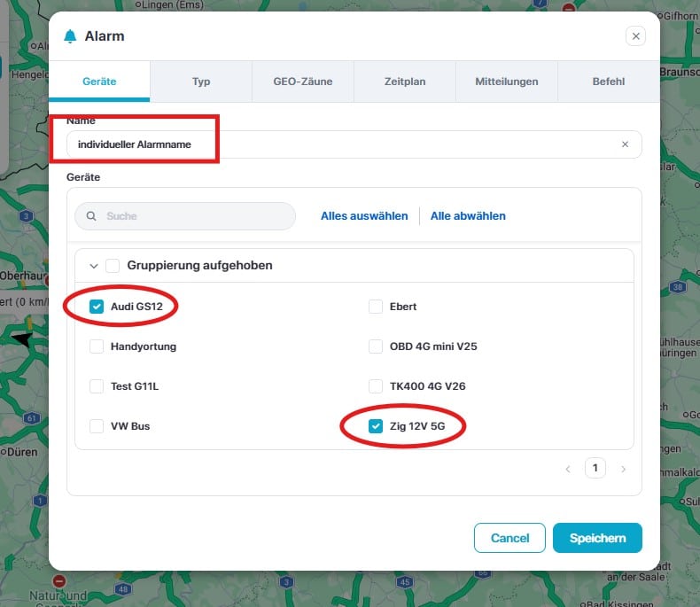Viewport: 700px width, 607px height.
Task: Switch to the Typ tab
Action: coord(201,82)
